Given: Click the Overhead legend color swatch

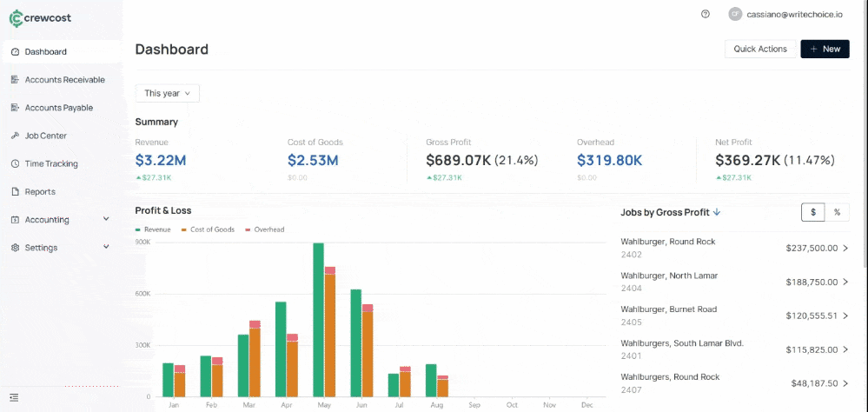Looking at the screenshot, I should pos(248,229).
